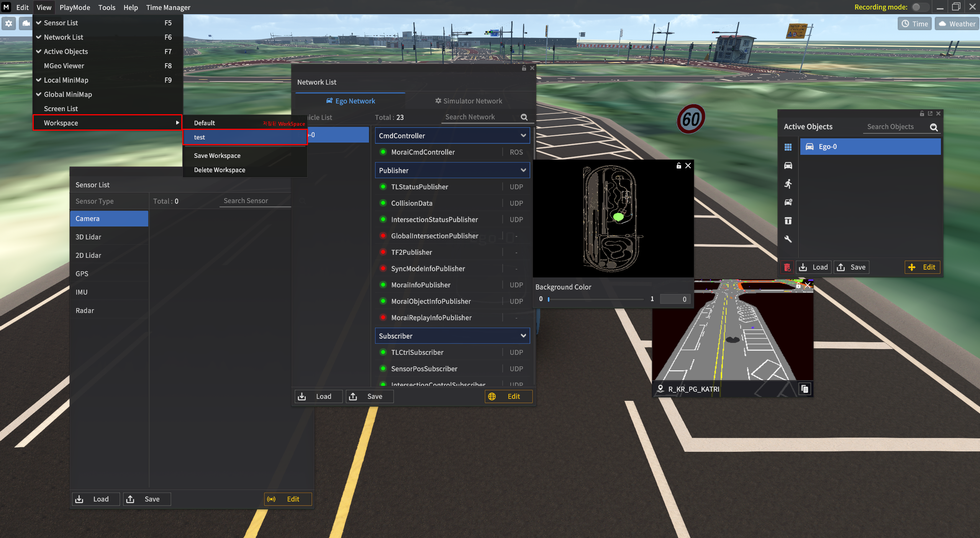Click the Weather button
980x538 pixels.
pyautogui.click(x=957, y=24)
